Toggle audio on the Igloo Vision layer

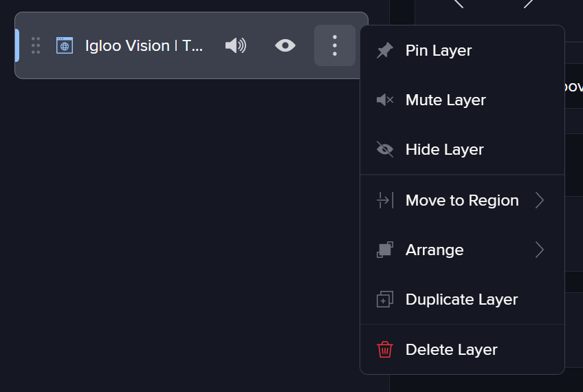235,45
